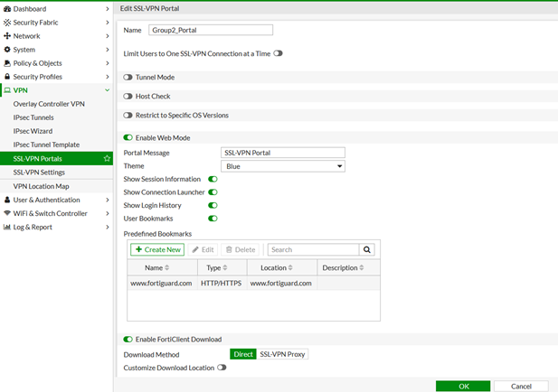Image resolution: width=558 pixels, height=392 pixels.
Task: Cancel editing the portal
Action: 521,386
